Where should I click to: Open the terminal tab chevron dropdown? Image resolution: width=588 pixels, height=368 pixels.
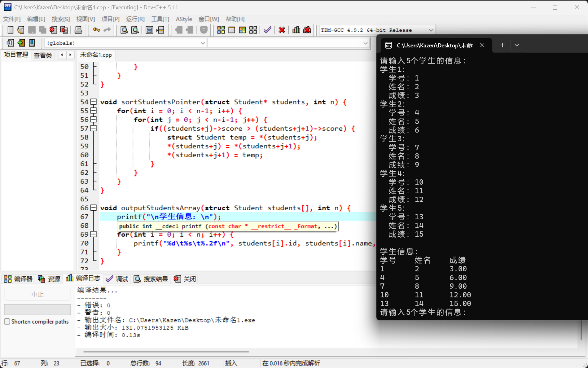516,45
